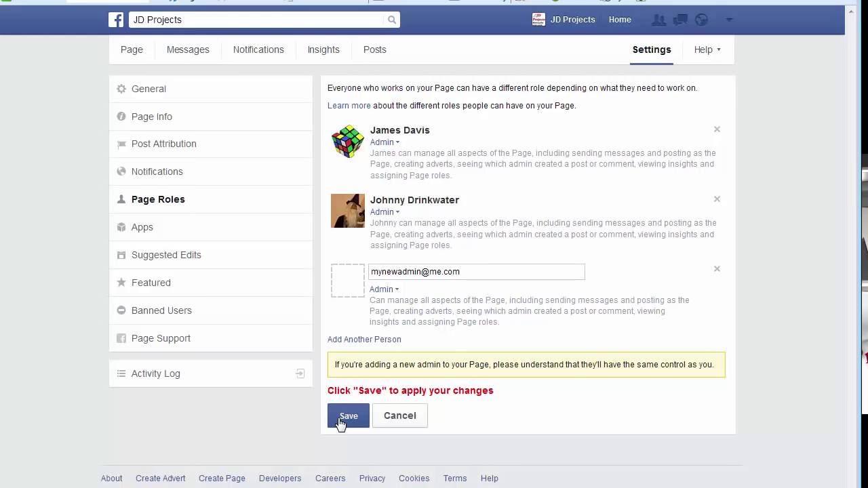Viewport: 868px width, 488px height.
Task: Click the Featured star icon
Action: 121,283
